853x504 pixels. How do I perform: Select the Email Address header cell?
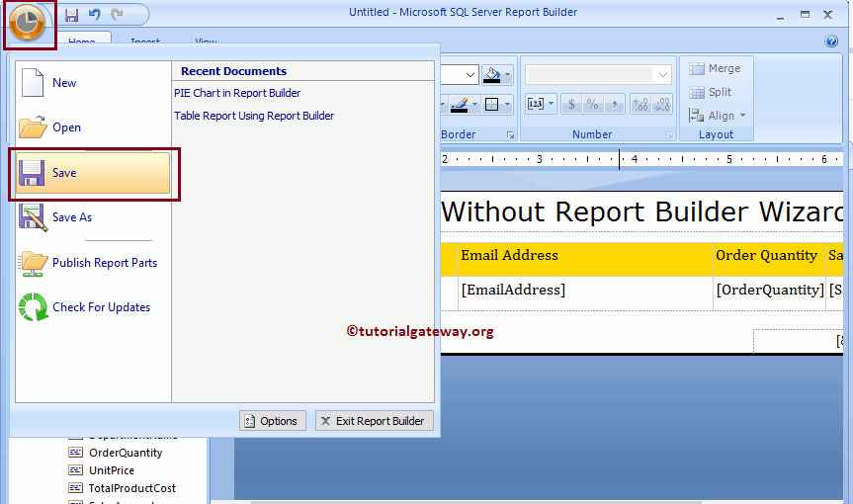[585, 259]
